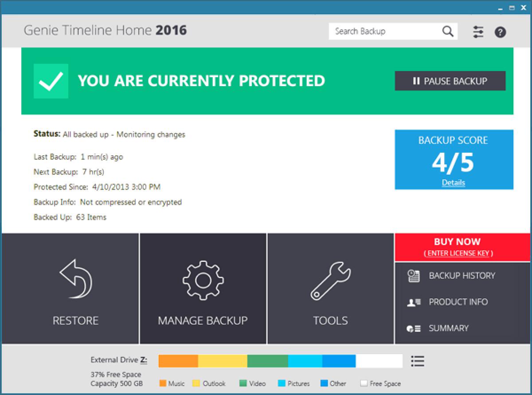Click the green protected status checkmark
The width and height of the screenshot is (532, 395).
(51, 80)
